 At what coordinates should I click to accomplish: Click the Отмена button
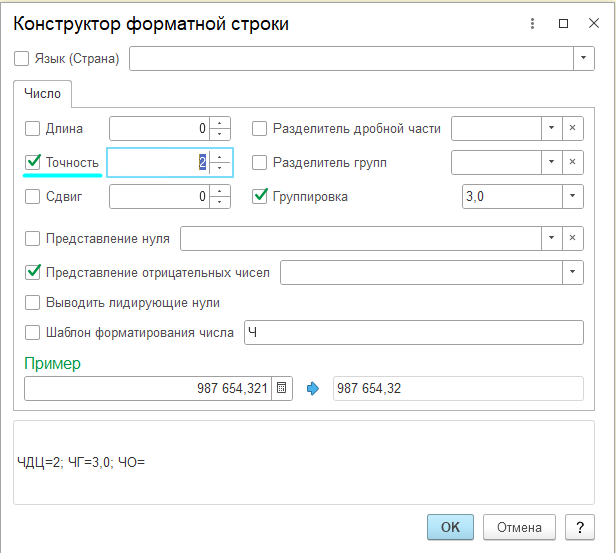tap(519, 527)
